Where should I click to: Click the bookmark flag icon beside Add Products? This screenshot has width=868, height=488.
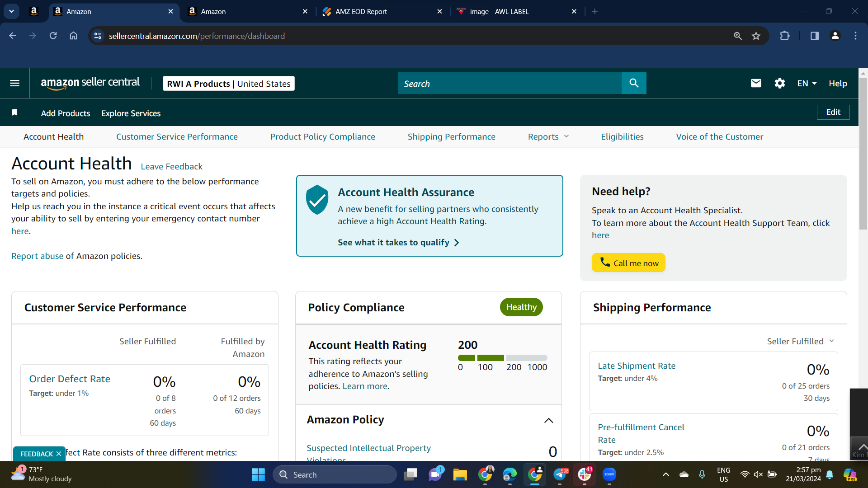click(x=14, y=113)
